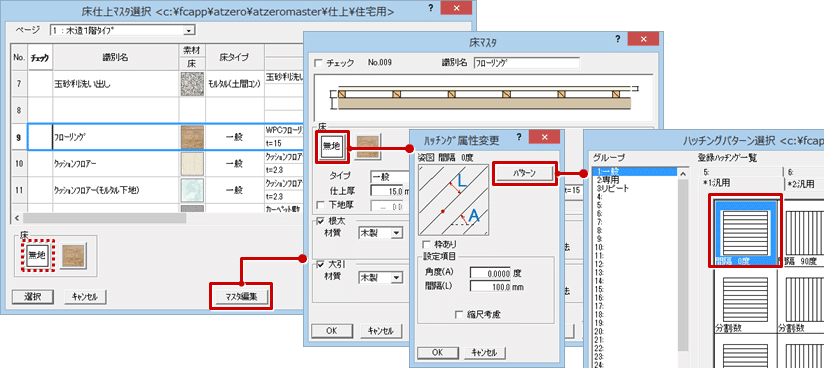Image resolution: width=824 pixels, height=368 pixels.
Task: Click the 無地 hatching icon in 床マスタ dialog
Action: 332,148
